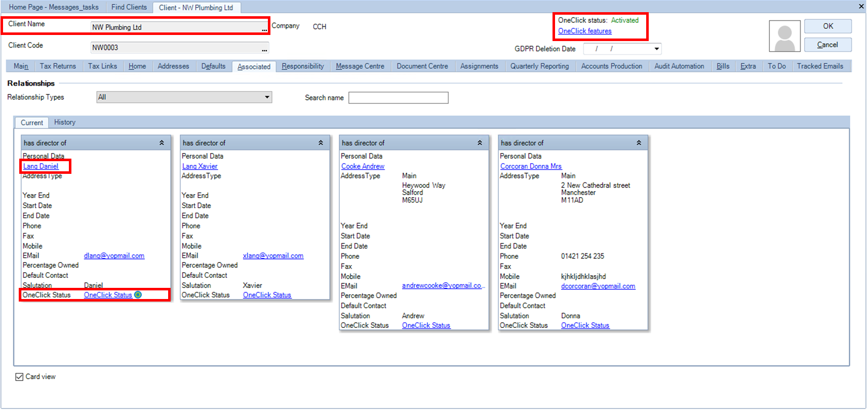Open Xavier's OneClick Status link
Screen dimensions: 868x410
pyautogui.click(x=267, y=295)
